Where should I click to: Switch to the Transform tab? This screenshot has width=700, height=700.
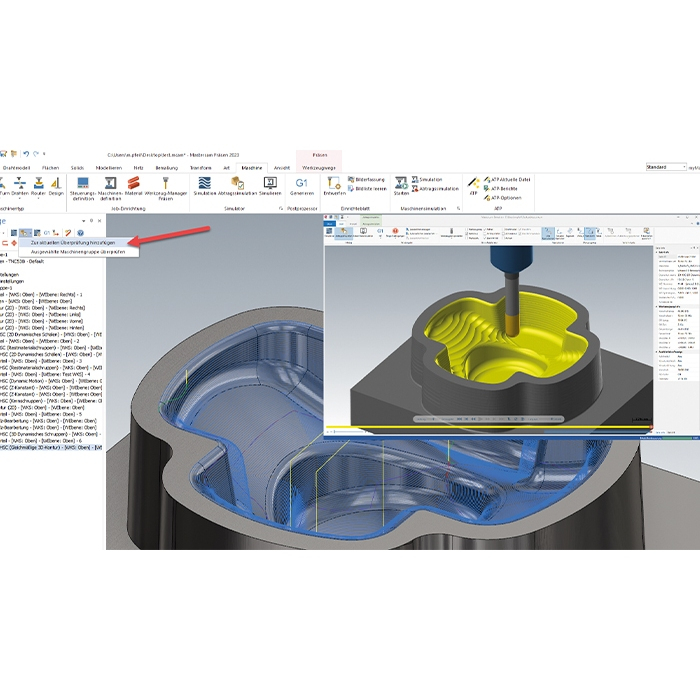[x=200, y=168]
